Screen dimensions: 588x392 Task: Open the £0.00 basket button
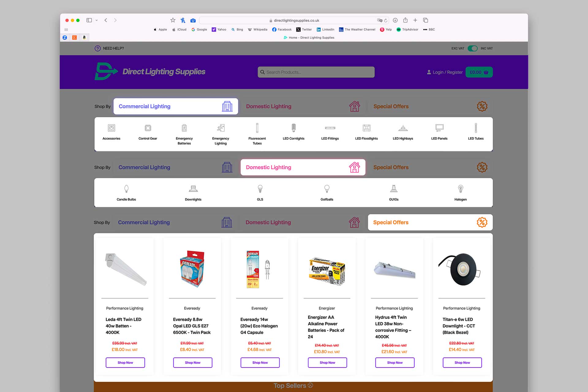[x=479, y=72]
